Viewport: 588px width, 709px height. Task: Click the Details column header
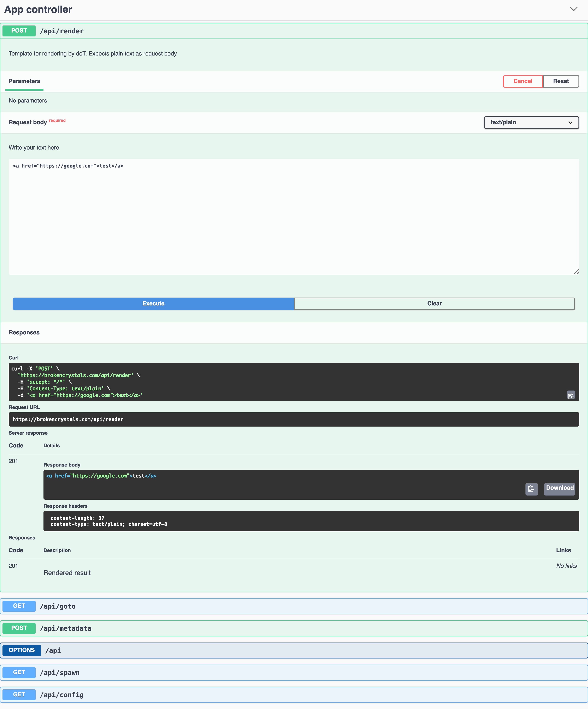click(51, 446)
